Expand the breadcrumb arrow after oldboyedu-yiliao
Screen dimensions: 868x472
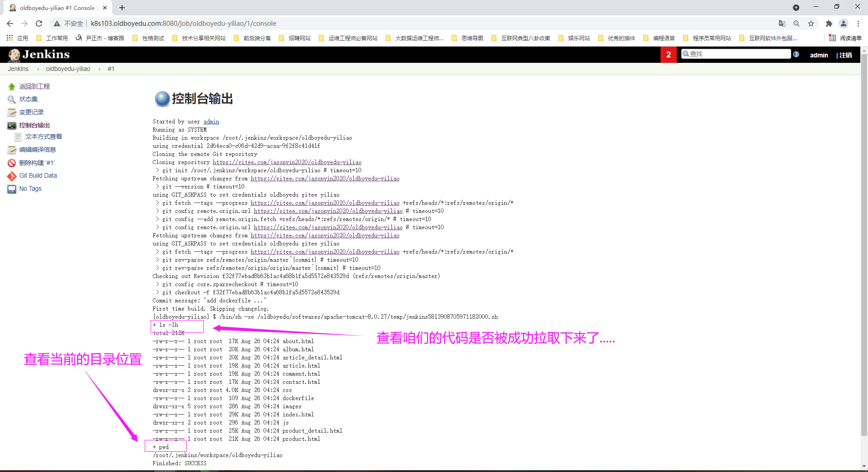[x=99, y=69]
